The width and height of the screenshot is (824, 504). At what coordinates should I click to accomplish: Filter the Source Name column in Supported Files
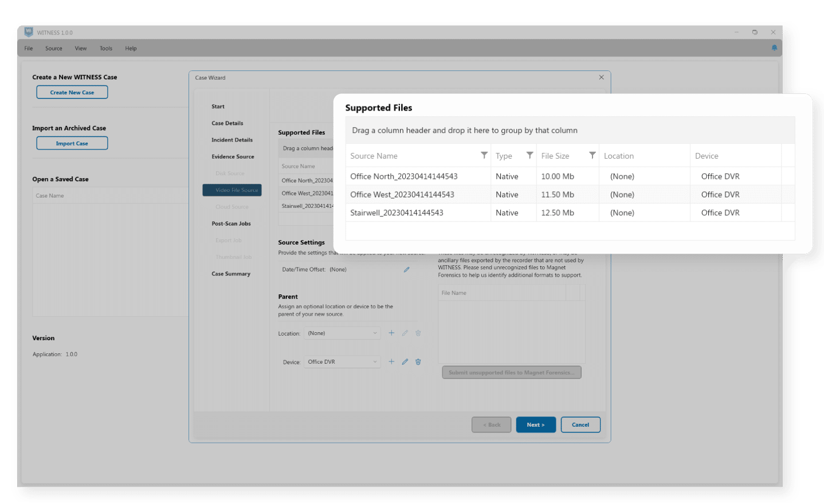pos(484,155)
